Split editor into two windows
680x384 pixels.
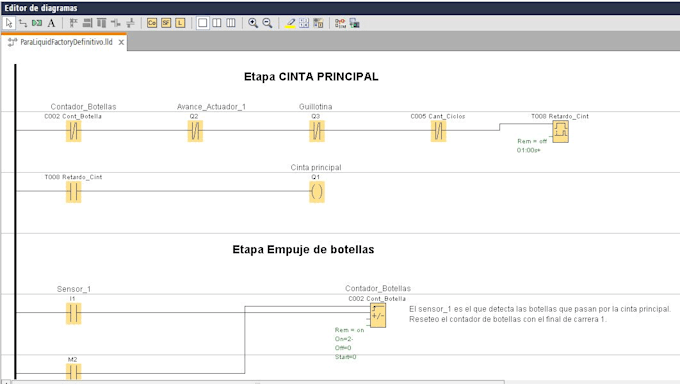click(217, 23)
